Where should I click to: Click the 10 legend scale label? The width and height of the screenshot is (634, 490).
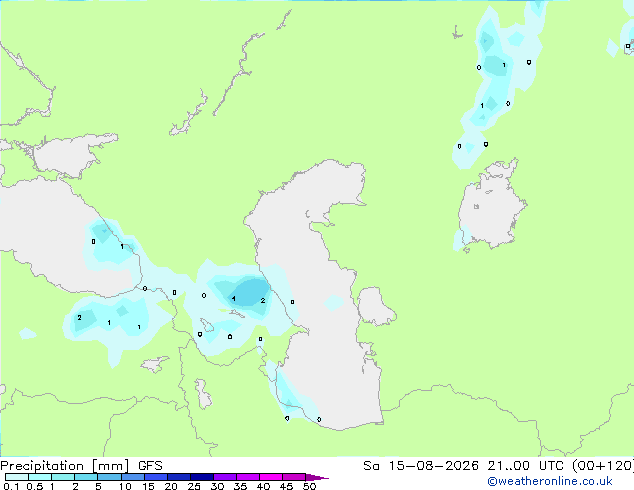(x=125, y=486)
